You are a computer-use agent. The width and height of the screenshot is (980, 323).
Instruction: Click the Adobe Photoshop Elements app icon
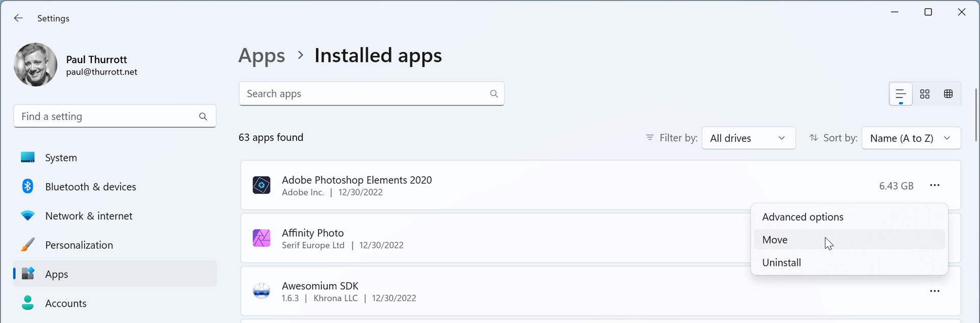(261, 185)
